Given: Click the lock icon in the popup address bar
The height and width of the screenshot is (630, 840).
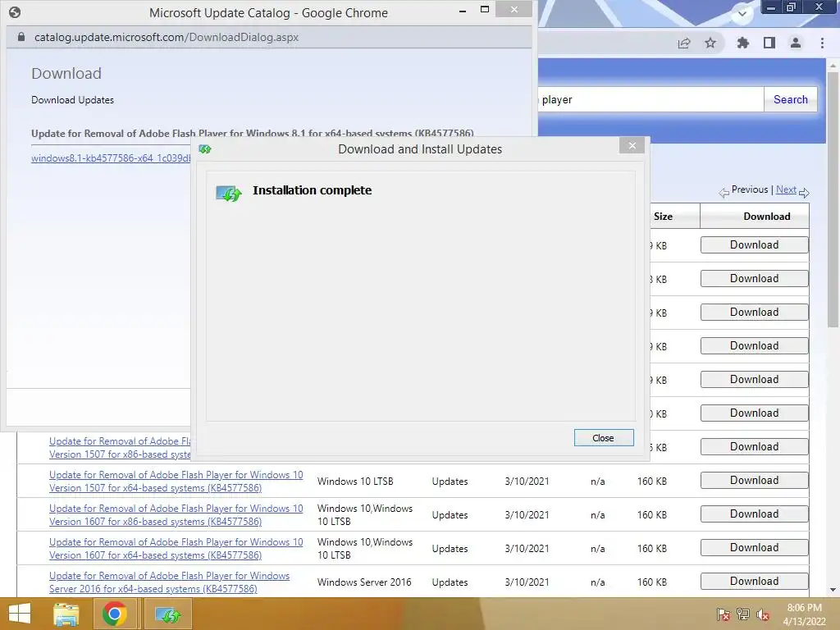Looking at the screenshot, I should (x=21, y=37).
